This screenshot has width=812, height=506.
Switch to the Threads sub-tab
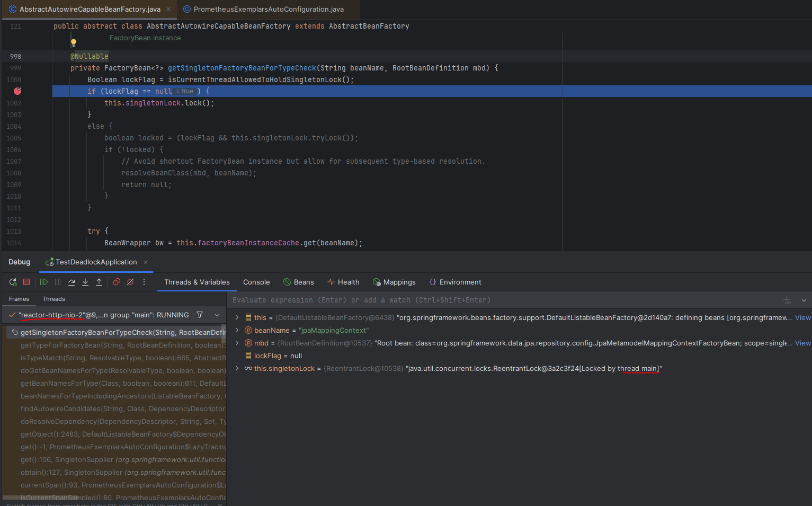click(53, 299)
